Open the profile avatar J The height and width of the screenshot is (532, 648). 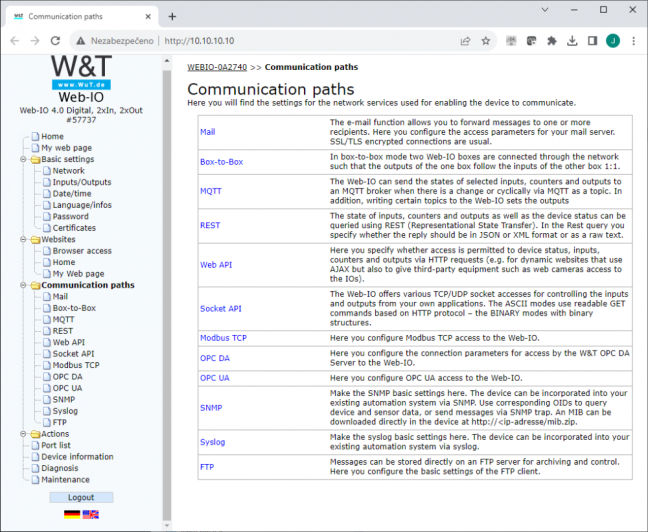613,41
